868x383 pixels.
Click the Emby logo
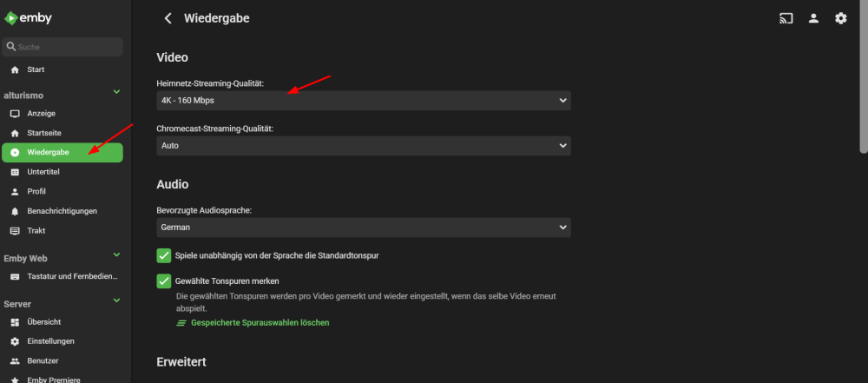click(28, 18)
